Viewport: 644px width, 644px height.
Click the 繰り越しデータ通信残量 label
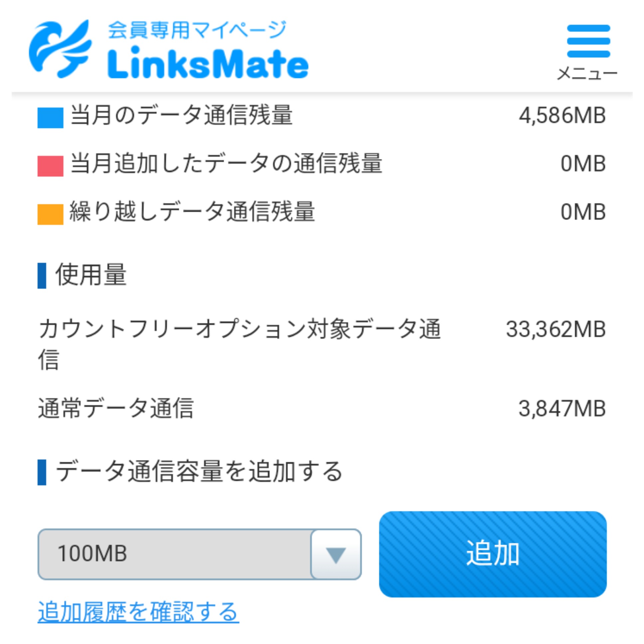(x=192, y=212)
